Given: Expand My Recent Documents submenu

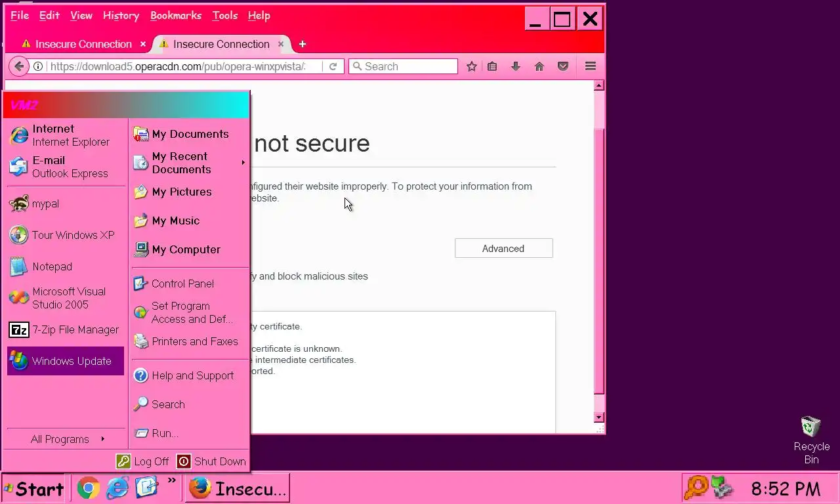Looking at the screenshot, I should [x=190, y=163].
